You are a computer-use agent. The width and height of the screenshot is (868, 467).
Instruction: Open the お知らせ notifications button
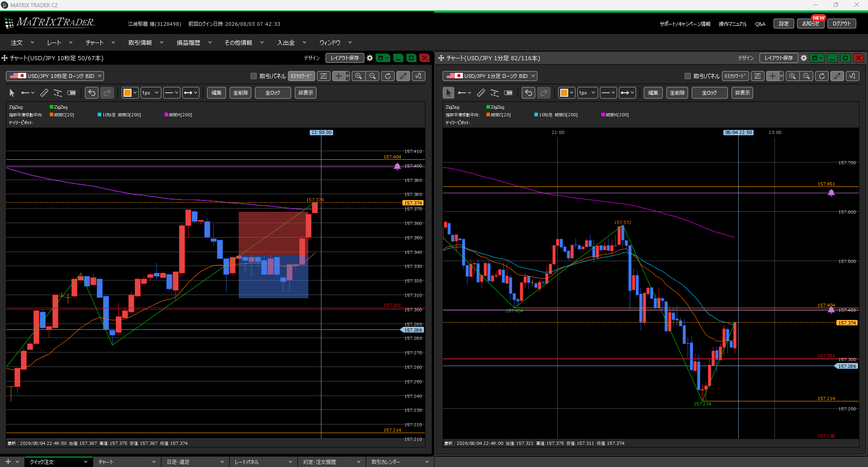click(x=811, y=24)
